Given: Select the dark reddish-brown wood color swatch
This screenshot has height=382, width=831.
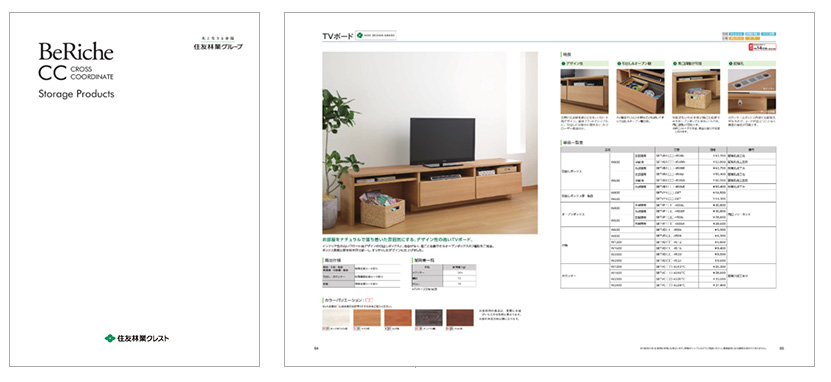Looking at the screenshot, I should [x=459, y=317].
